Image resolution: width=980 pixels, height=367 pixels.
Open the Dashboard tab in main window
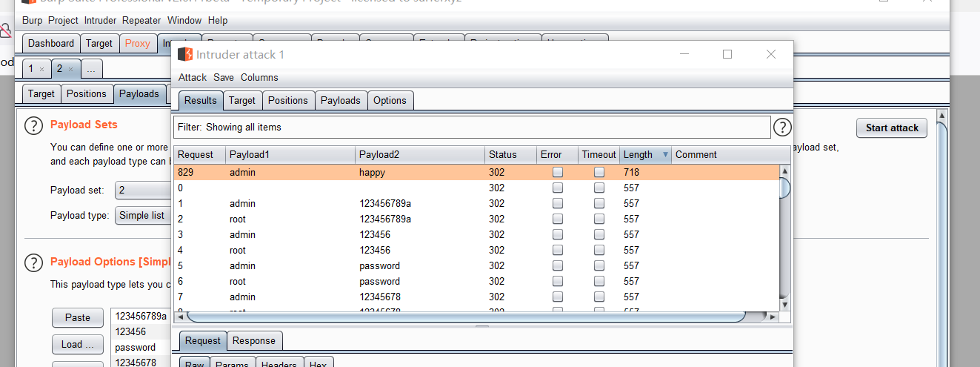(x=51, y=43)
